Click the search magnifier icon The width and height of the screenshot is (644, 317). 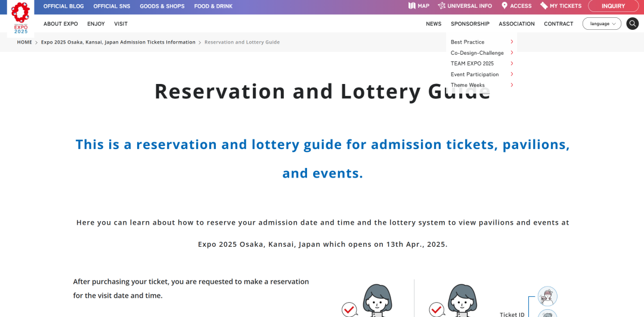pos(633,23)
